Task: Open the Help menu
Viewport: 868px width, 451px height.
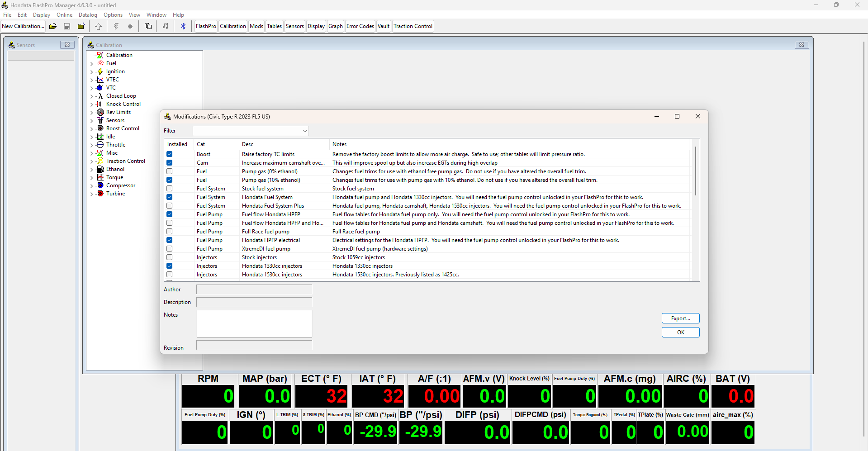Action: pyautogui.click(x=178, y=15)
